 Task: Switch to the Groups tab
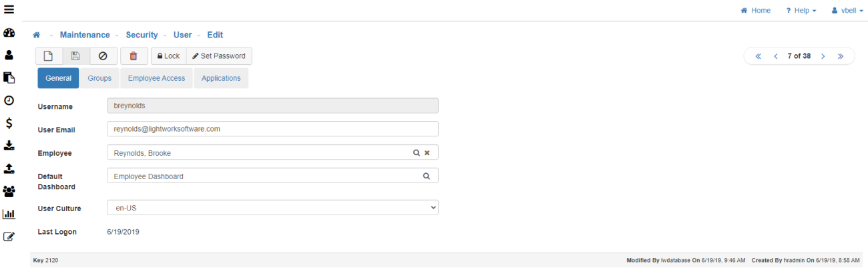tap(99, 78)
